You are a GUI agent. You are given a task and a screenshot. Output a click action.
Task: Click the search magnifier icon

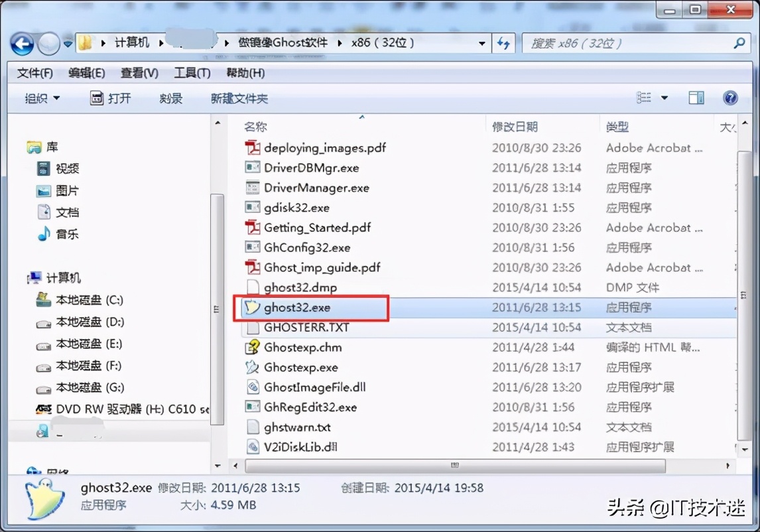point(739,43)
